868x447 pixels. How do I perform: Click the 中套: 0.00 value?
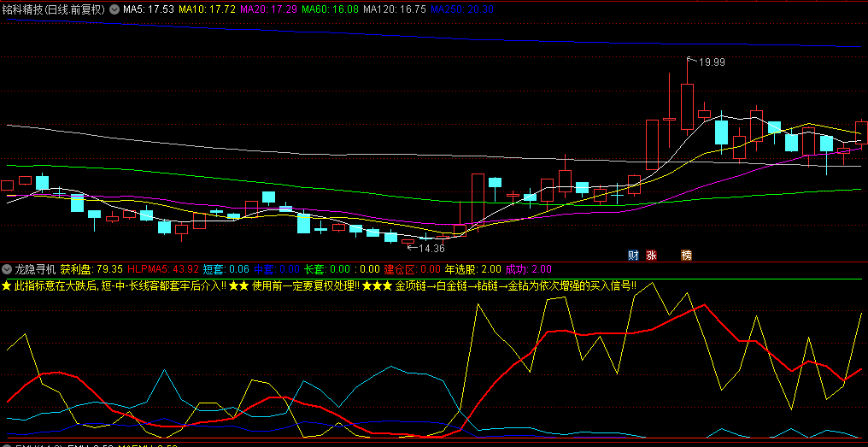[x=276, y=270]
